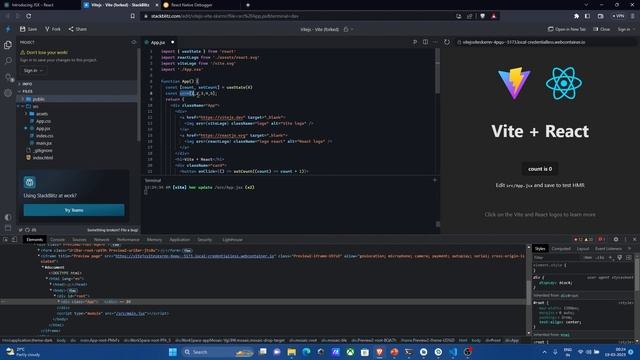640x360 pixels.
Task: Click the Brave Shields icon in the address bar
Action: [x=482, y=16]
